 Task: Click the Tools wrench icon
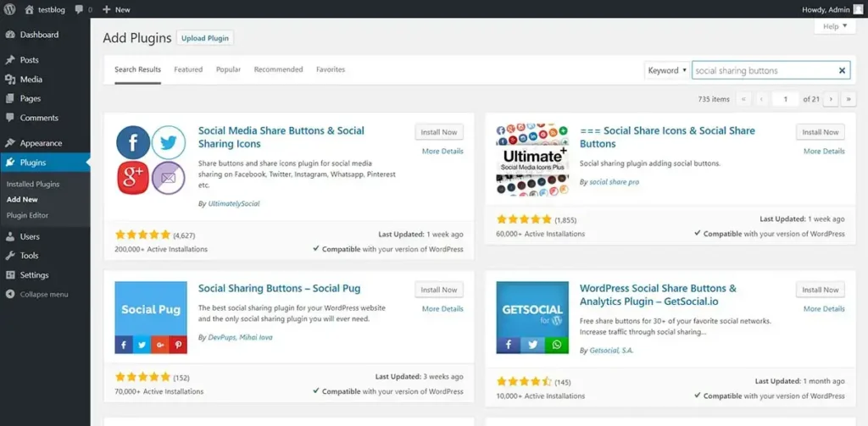(x=10, y=256)
